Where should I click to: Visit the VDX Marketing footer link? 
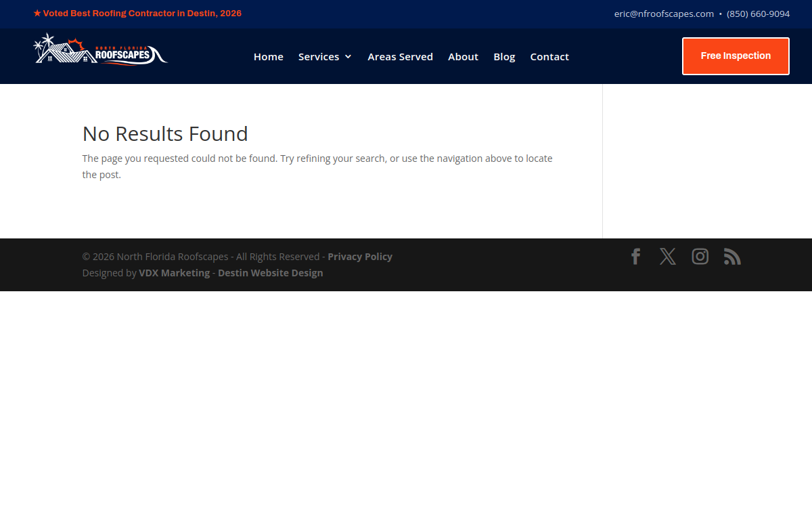pyautogui.click(x=175, y=273)
